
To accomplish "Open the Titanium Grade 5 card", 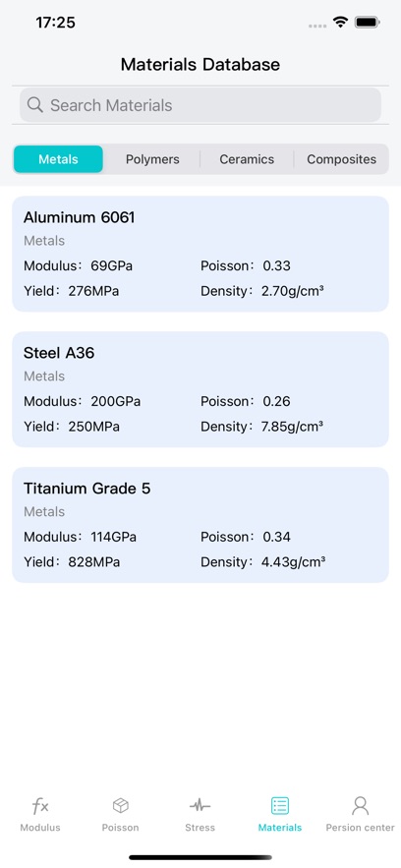I will tap(200, 525).
